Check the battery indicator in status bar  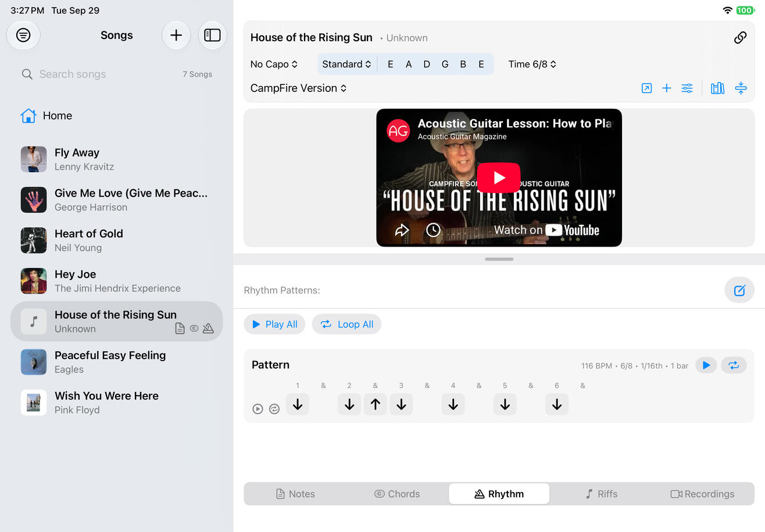tap(745, 10)
